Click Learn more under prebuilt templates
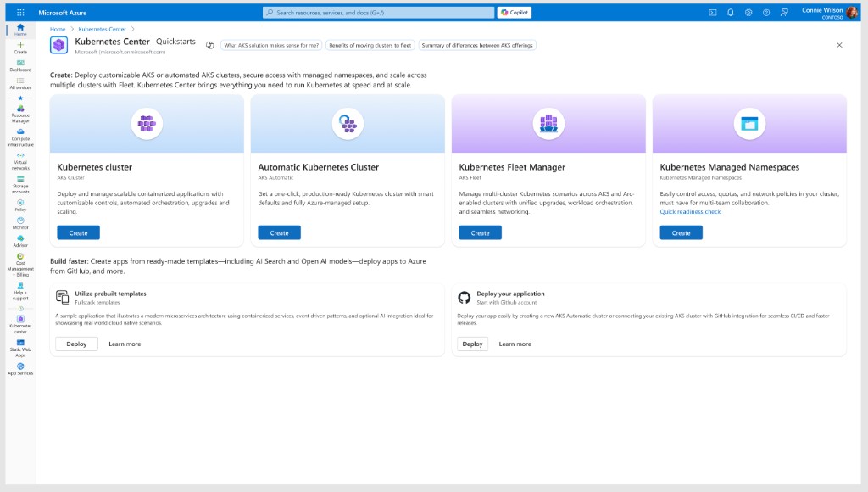 coord(125,344)
